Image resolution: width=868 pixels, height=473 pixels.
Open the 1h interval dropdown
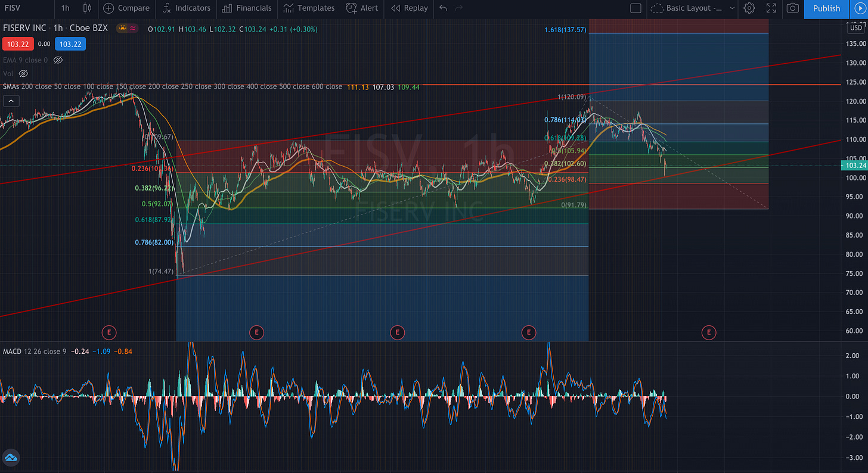tap(65, 8)
